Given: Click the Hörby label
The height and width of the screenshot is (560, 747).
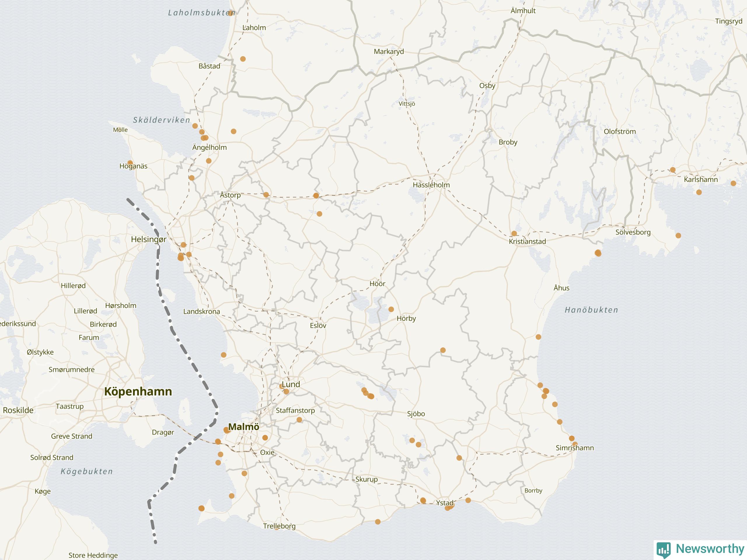Looking at the screenshot, I should pyautogui.click(x=406, y=318).
